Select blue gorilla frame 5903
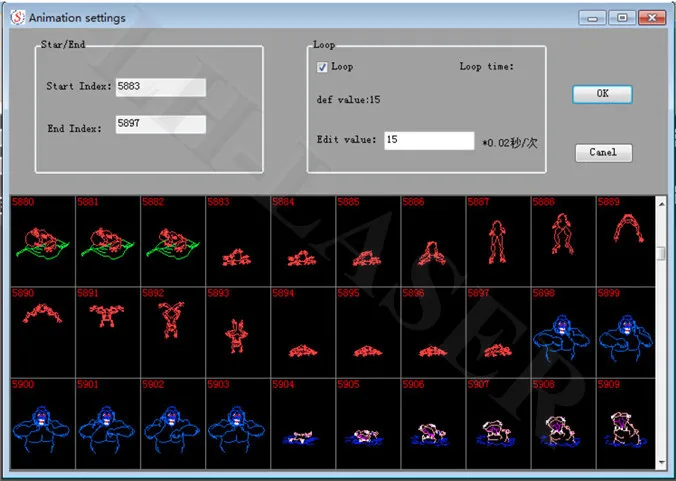 (238, 424)
